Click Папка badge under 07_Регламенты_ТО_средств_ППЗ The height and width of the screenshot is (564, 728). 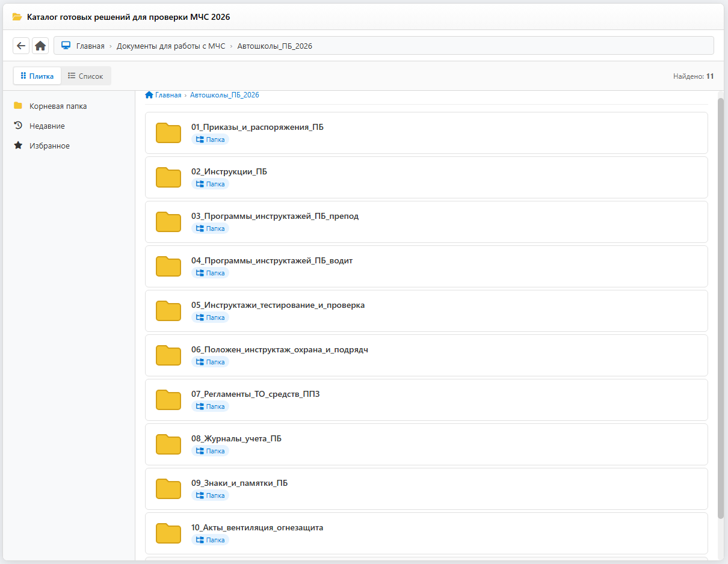210,406
